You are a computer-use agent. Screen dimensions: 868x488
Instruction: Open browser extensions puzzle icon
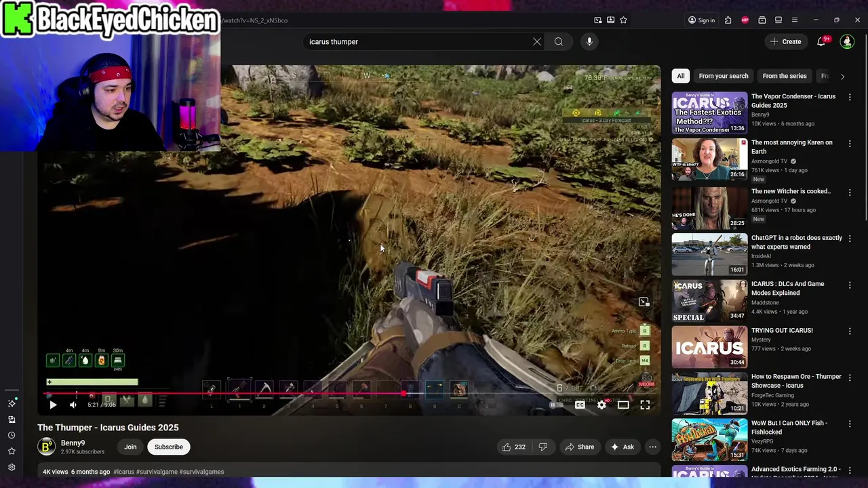[x=728, y=20]
